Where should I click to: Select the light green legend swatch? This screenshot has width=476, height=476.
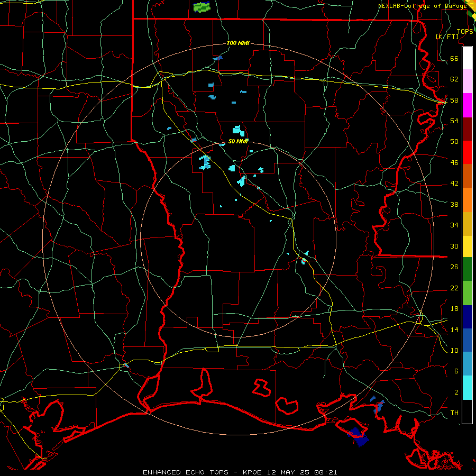467,293
